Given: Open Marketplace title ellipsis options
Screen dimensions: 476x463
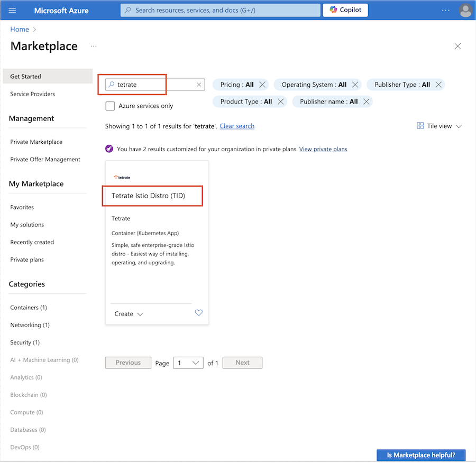Looking at the screenshot, I should 94,46.
